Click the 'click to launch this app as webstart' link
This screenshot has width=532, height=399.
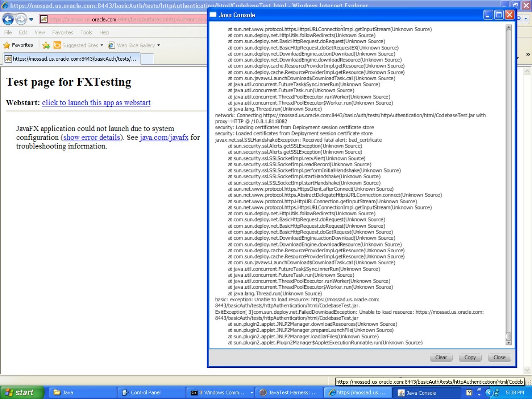tap(96, 103)
